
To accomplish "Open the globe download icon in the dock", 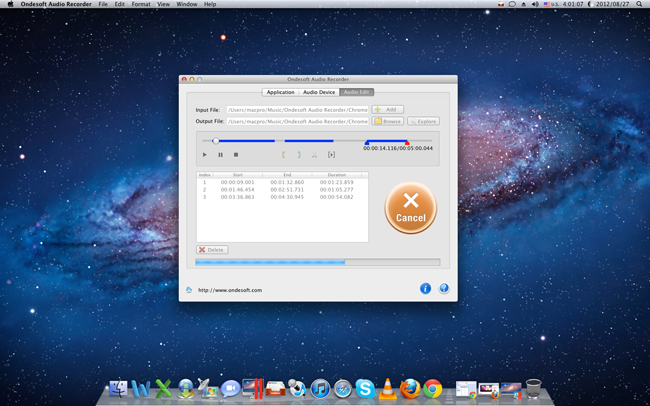I will pos(186,389).
